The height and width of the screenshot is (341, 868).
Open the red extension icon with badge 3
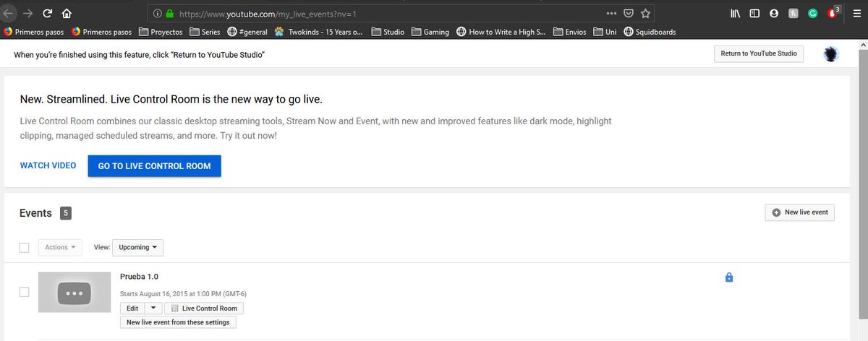pyautogui.click(x=833, y=12)
